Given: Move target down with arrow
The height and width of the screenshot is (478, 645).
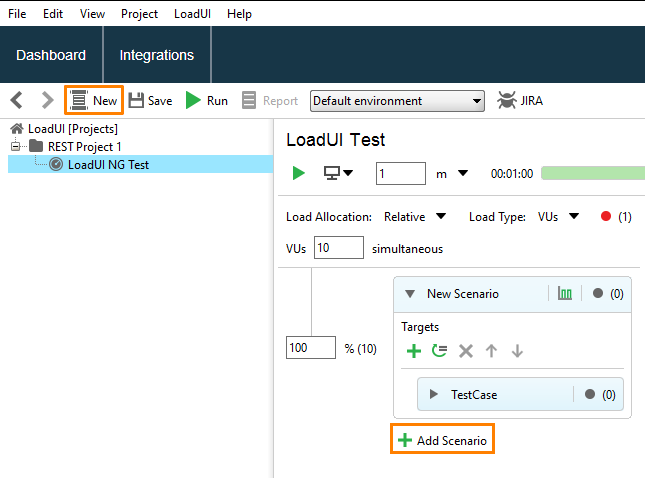Looking at the screenshot, I should coord(517,351).
